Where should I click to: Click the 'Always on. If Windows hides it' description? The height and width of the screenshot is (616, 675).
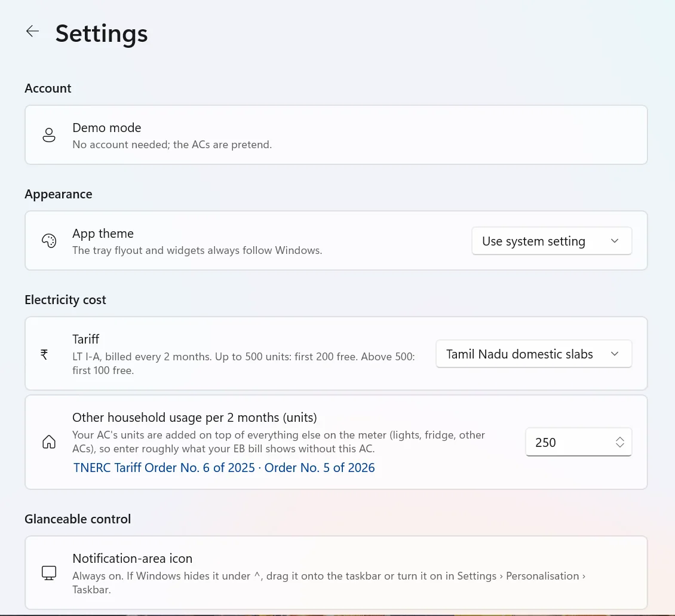point(329,583)
